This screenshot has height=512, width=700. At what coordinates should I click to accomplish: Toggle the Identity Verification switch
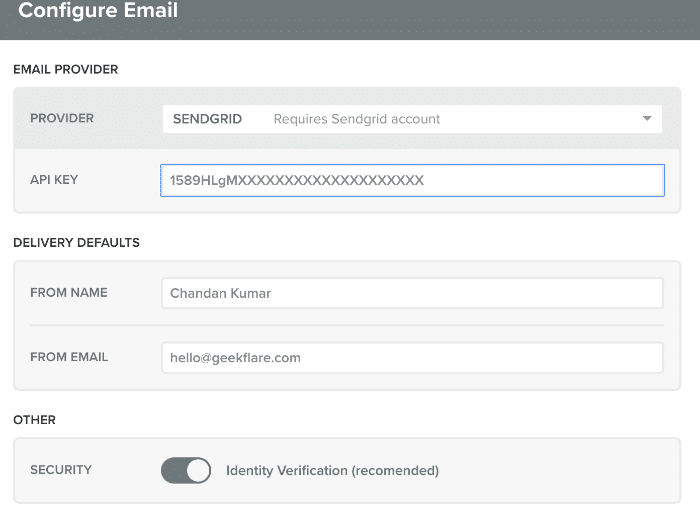186,470
